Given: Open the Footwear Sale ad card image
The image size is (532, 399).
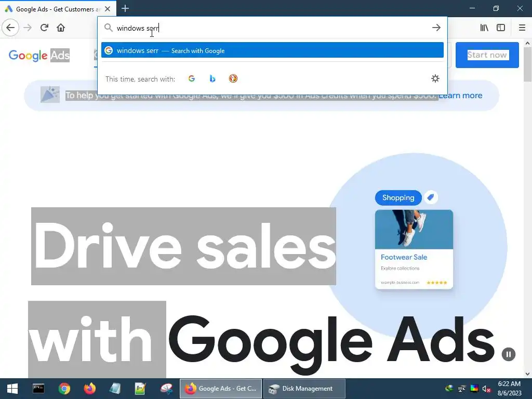Looking at the screenshot, I should click(414, 229).
